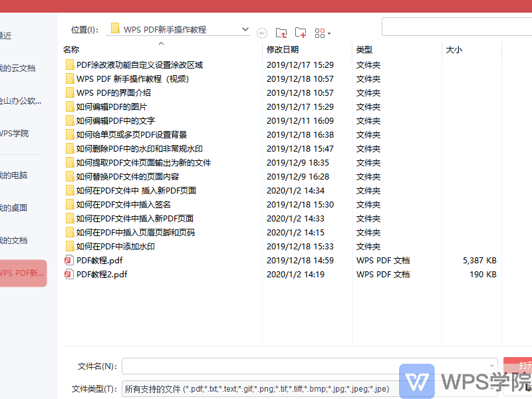Select folder icon of 如何给单页或多页PDF设置背景
The height and width of the screenshot is (399, 532).
[70, 134]
